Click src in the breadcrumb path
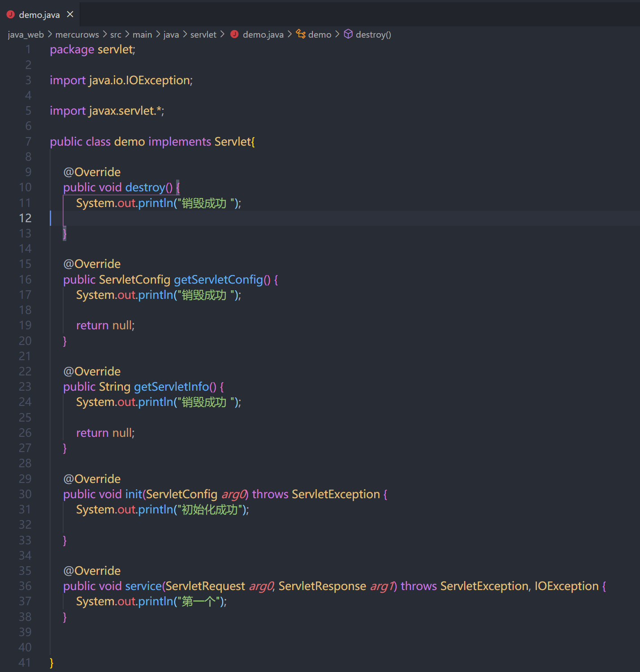This screenshot has height=672, width=640. pos(116,34)
